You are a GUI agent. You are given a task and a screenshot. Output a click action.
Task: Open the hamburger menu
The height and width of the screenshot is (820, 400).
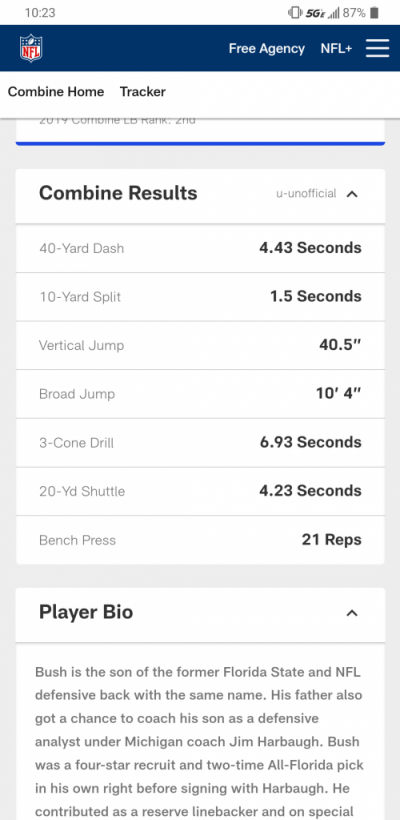pyautogui.click(x=378, y=48)
